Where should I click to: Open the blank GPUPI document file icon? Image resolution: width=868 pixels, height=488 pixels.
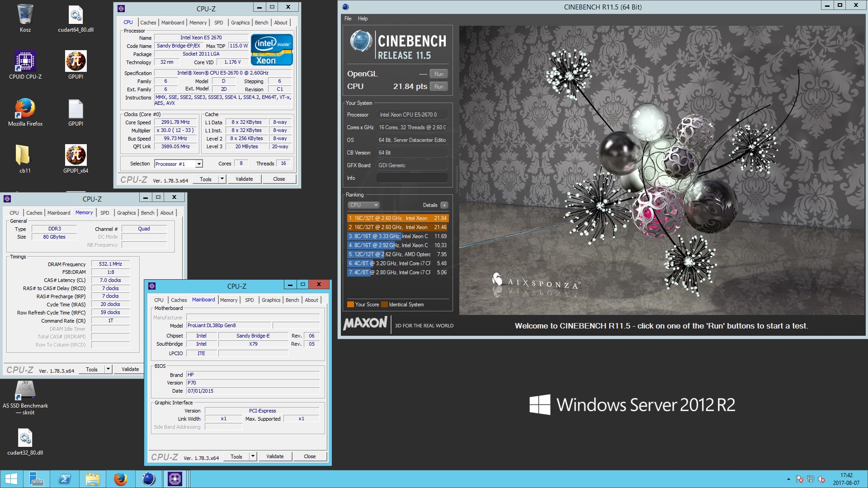(75, 112)
